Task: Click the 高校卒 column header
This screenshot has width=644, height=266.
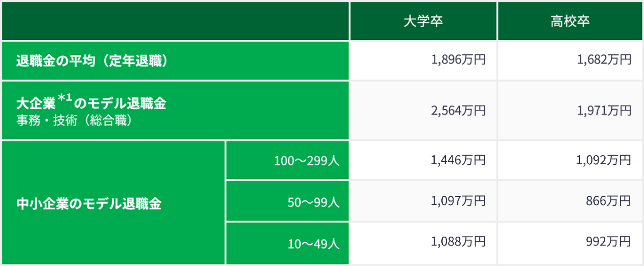Action: coord(570,21)
